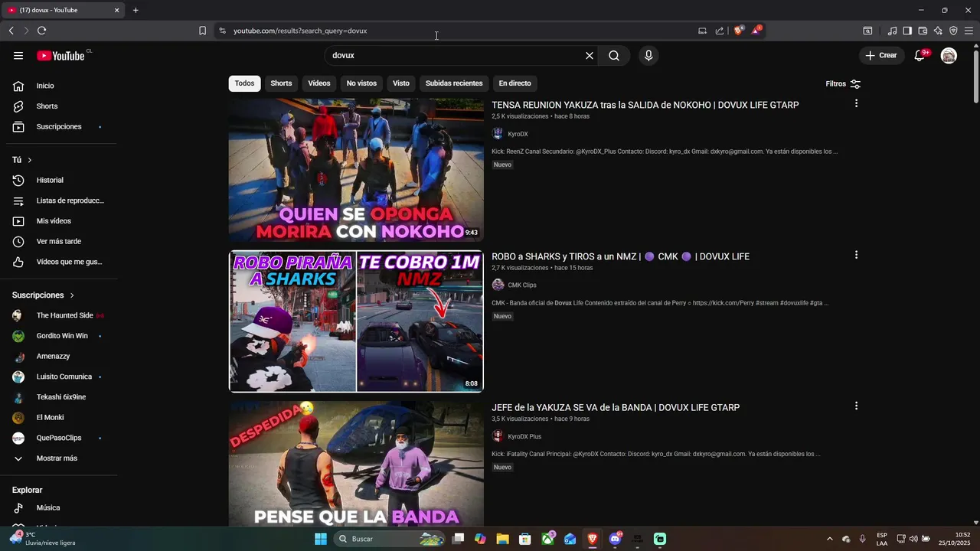Open the KyroDX channel link
This screenshot has height=551, width=980.
click(x=518, y=134)
